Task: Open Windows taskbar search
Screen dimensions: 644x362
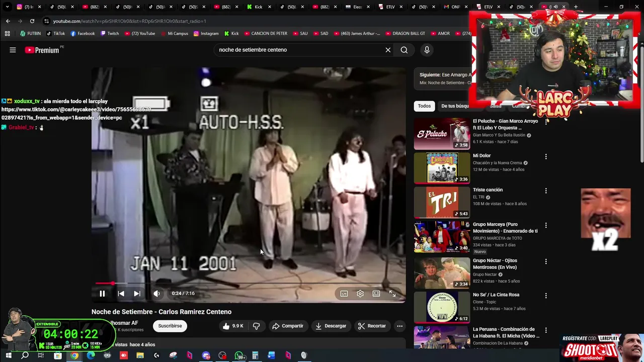Action: 25,355
